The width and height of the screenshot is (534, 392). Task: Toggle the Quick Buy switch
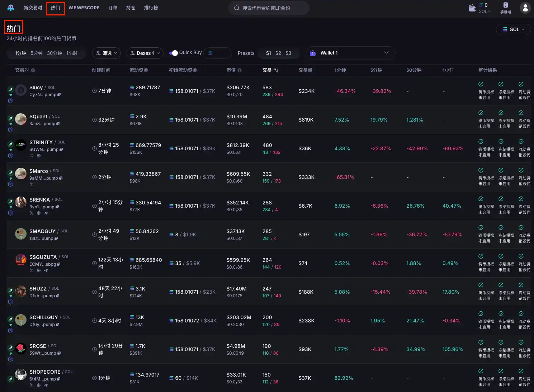[174, 53]
